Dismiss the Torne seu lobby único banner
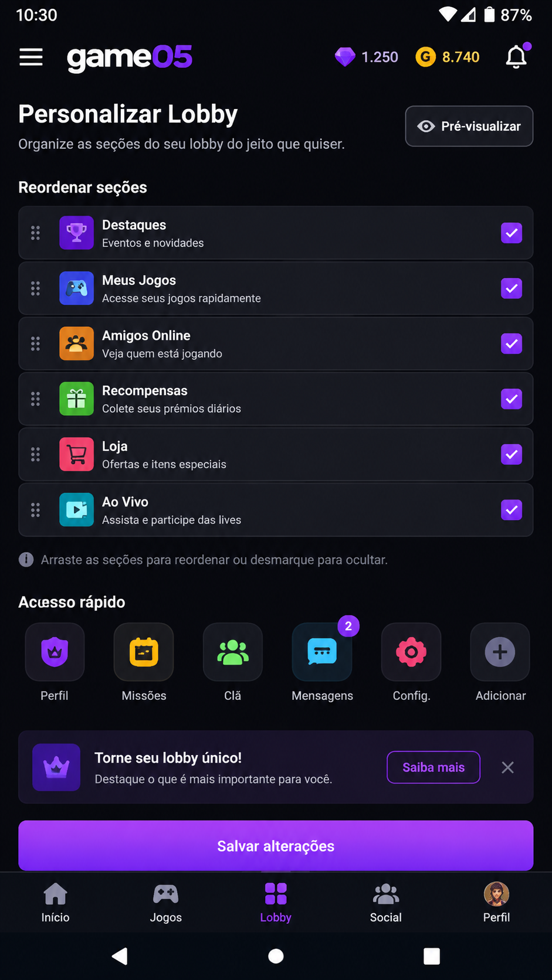Image resolution: width=552 pixels, height=980 pixels. click(508, 767)
